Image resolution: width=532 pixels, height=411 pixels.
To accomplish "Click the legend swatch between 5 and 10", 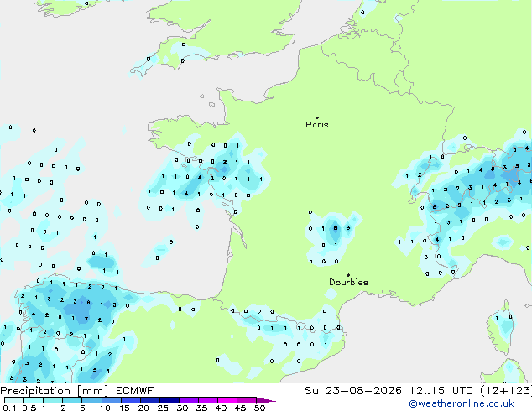I will point(91,400).
